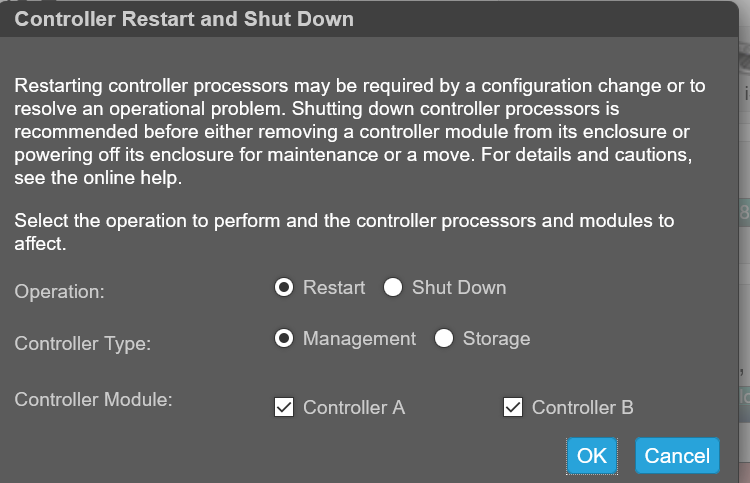Viewport: 750px width, 483px height.
Task: Select the Restart operation radio button
Action: [284, 288]
